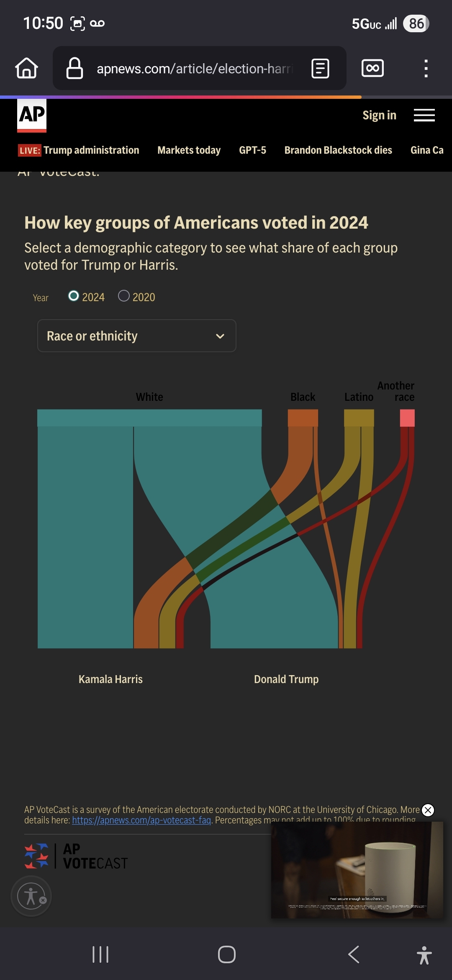Tap the VR goggles mode icon
The width and height of the screenshot is (452, 980).
coord(372,68)
